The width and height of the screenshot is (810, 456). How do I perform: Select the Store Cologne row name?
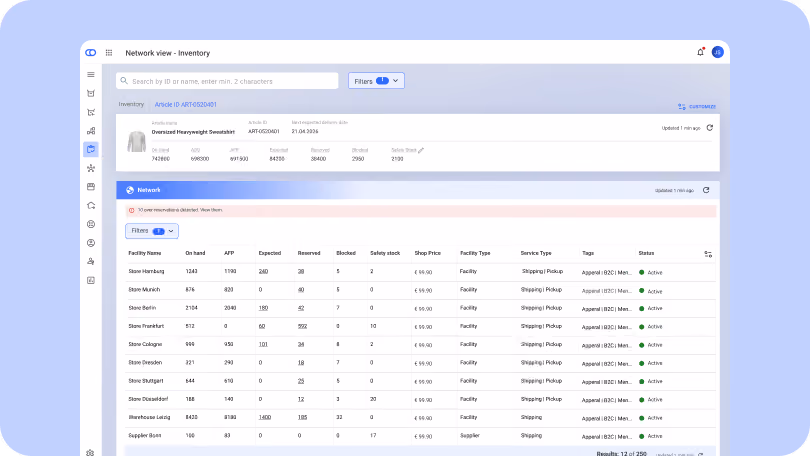(x=145, y=344)
